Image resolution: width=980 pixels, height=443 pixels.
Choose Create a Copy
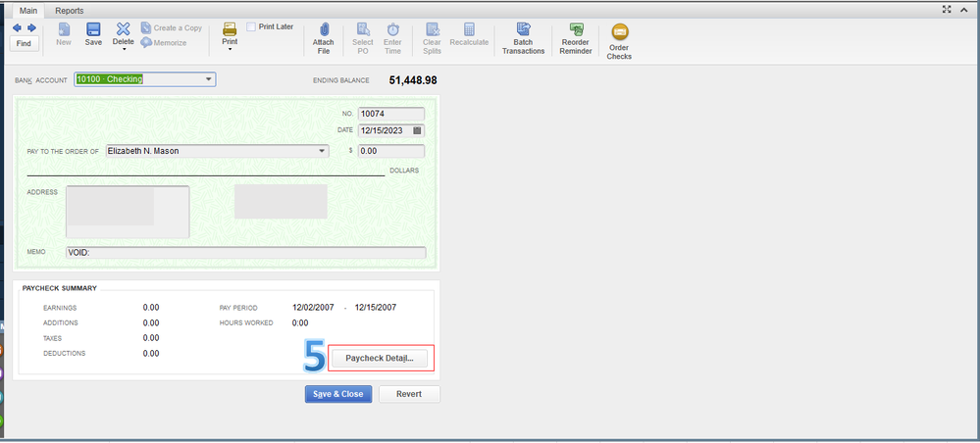(172, 28)
